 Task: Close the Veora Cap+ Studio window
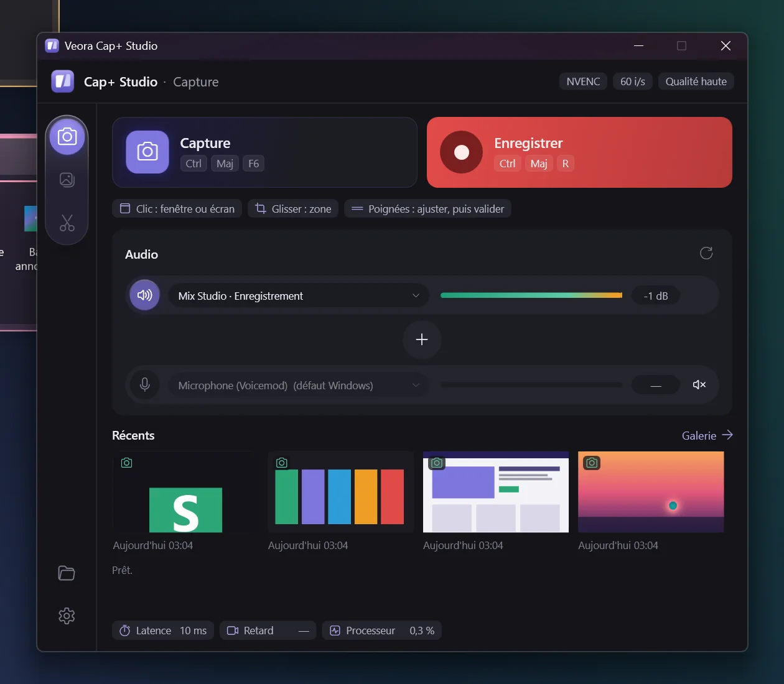[x=726, y=46]
